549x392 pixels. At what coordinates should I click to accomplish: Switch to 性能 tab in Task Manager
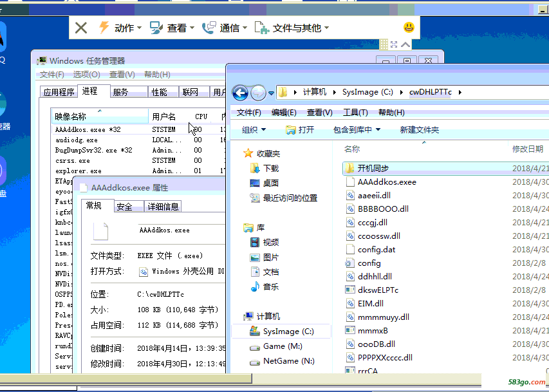pos(163,92)
